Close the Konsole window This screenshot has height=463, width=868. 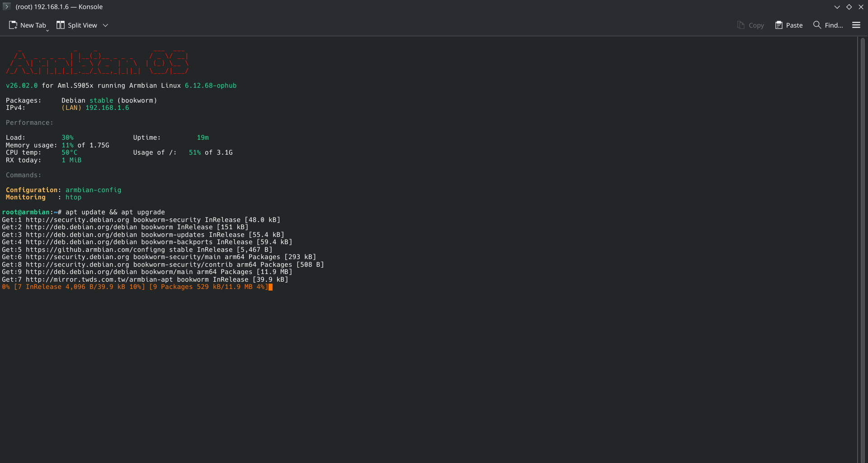click(x=861, y=7)
